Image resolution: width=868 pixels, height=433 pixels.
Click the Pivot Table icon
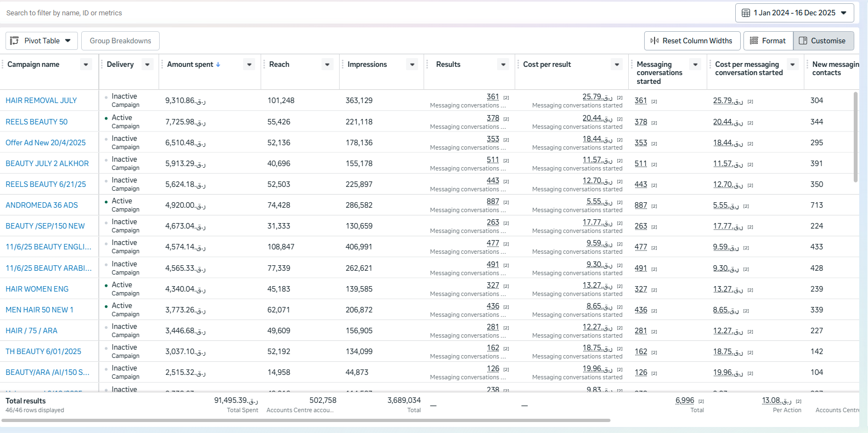coord(15,41)
